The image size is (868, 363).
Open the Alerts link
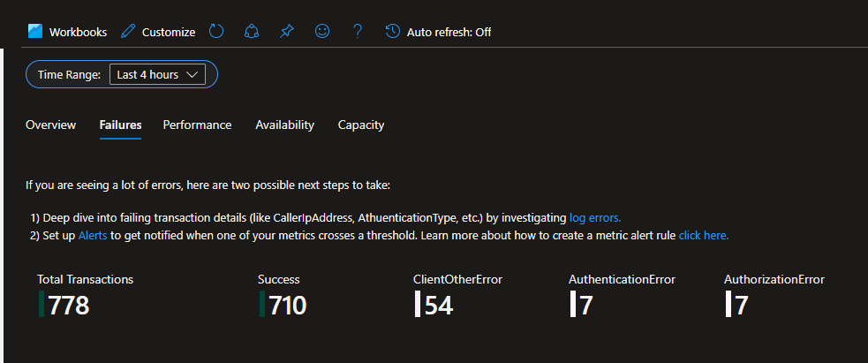[93, 236]
